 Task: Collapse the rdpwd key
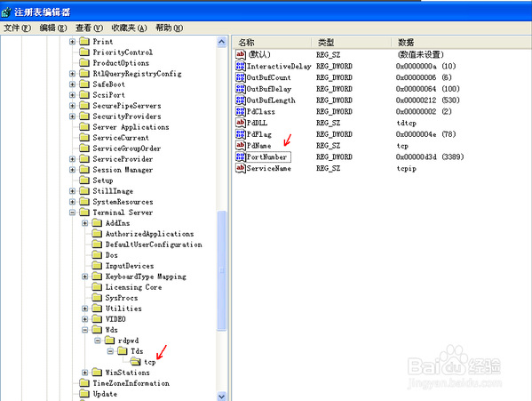(98, 341)
